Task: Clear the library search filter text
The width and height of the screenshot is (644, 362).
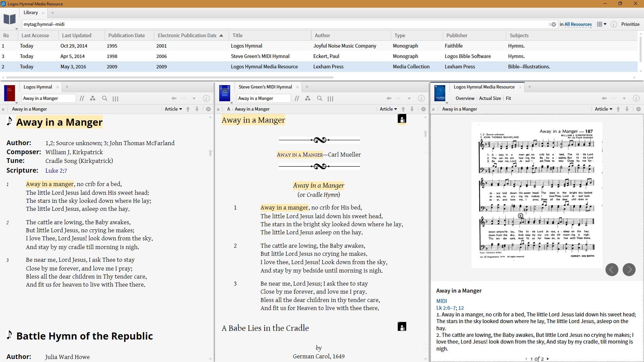Action: point(554,24)
